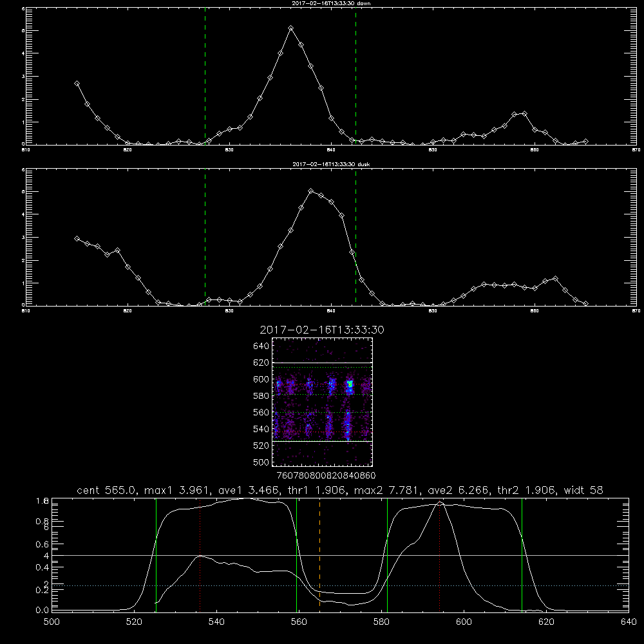Screen dimensions: 644x644
Task: Click x-axis label 560 on bottom plot
Action: click(299, 622)
